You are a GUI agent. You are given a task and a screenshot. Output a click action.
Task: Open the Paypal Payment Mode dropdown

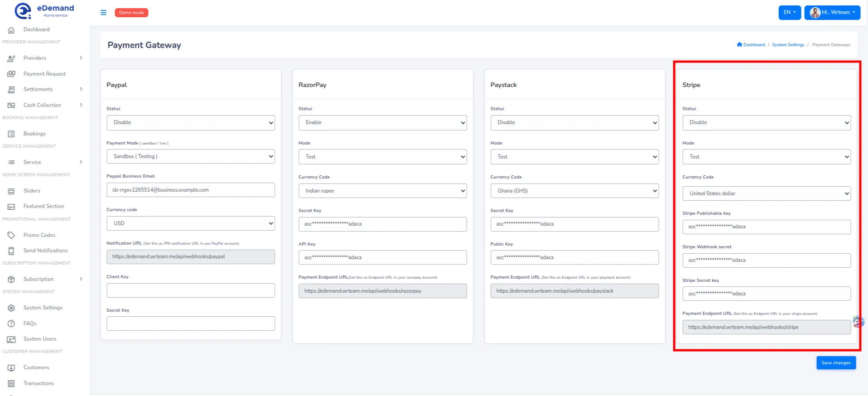[x=191, y=156]
